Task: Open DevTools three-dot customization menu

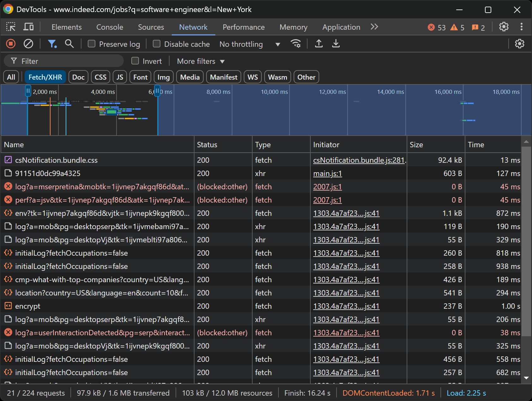Action: pyautogui.click(x=522, y=27)
